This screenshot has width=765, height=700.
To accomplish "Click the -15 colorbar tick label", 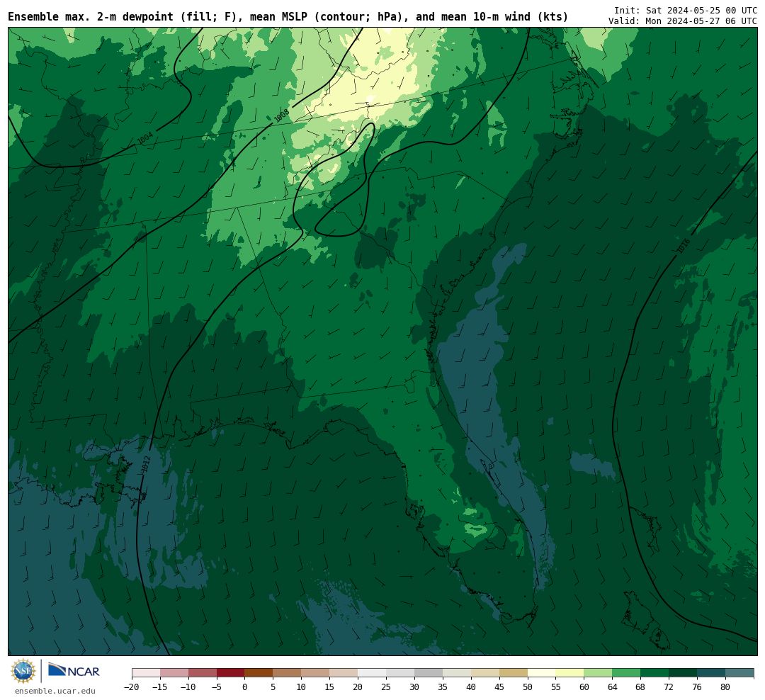I will (160, 687).
